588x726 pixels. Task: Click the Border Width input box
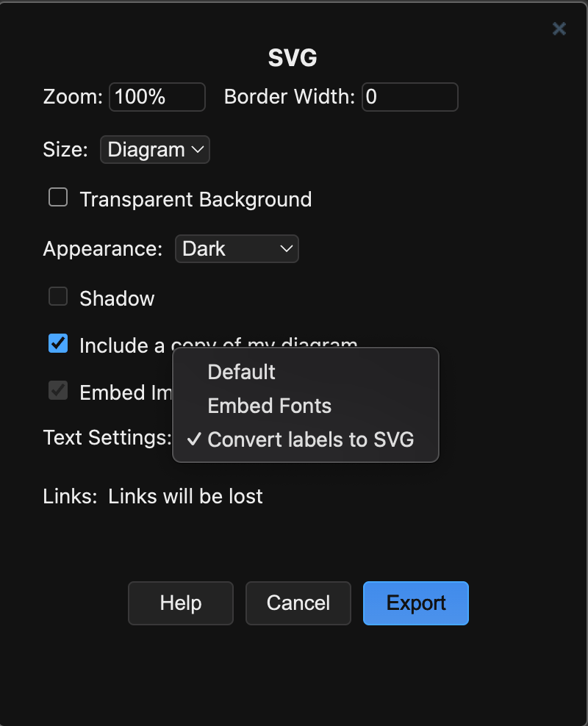click(x=409, y=96)
